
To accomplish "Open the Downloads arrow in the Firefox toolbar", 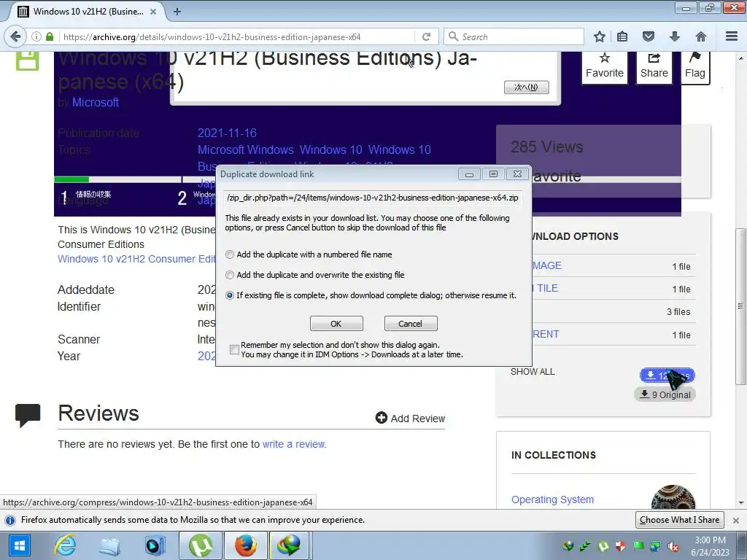I will 675,36.
